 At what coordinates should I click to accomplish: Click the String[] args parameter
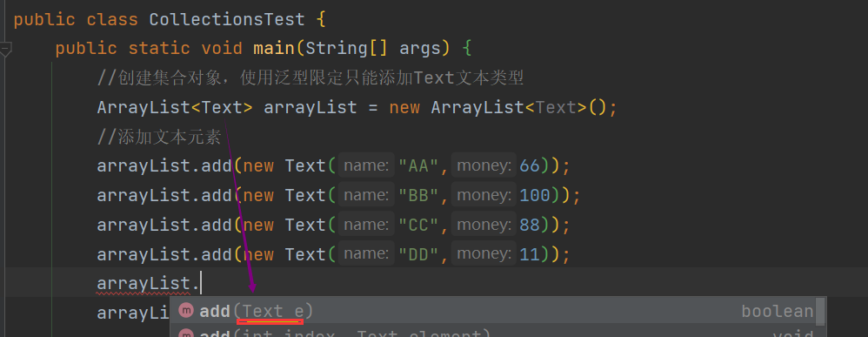[x=373, y=49]
